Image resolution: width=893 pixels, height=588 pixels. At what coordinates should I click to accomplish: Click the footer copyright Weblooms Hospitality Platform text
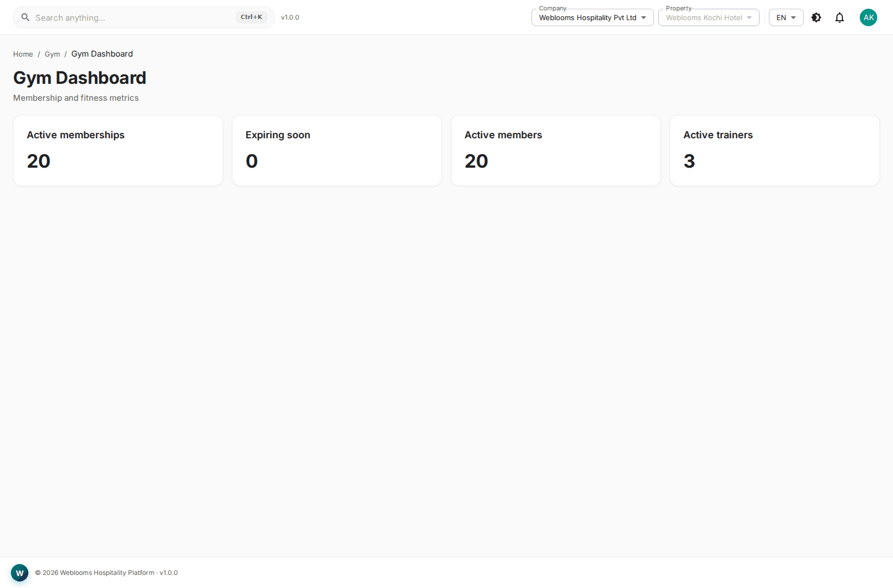(x=106, y=573)
